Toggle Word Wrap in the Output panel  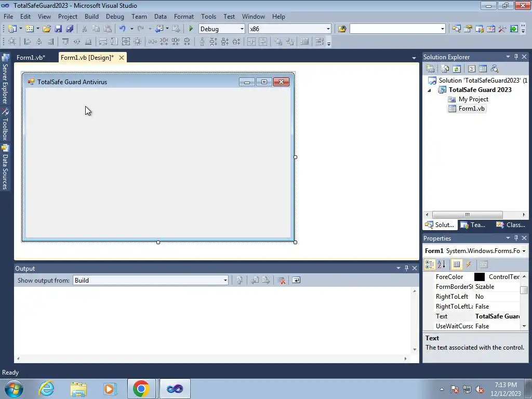click(x=296, y=280)
